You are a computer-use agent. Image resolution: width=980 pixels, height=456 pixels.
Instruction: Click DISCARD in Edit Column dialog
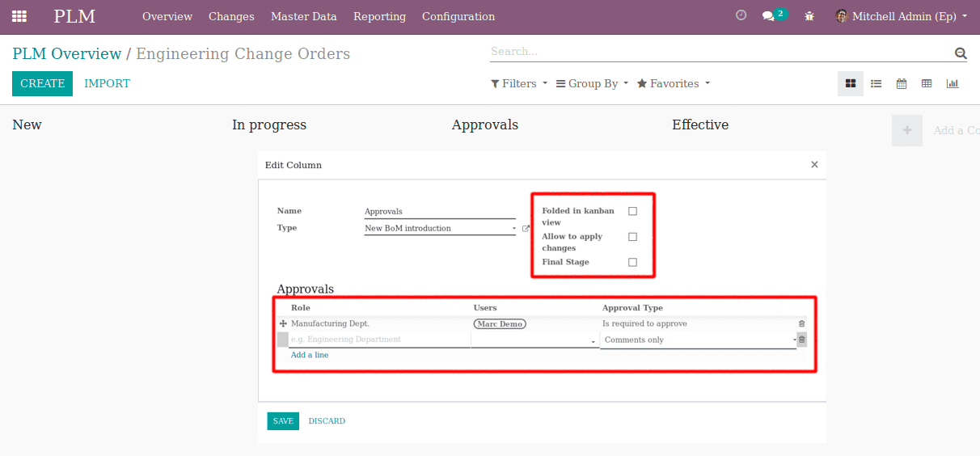click(x=327, y=421)
